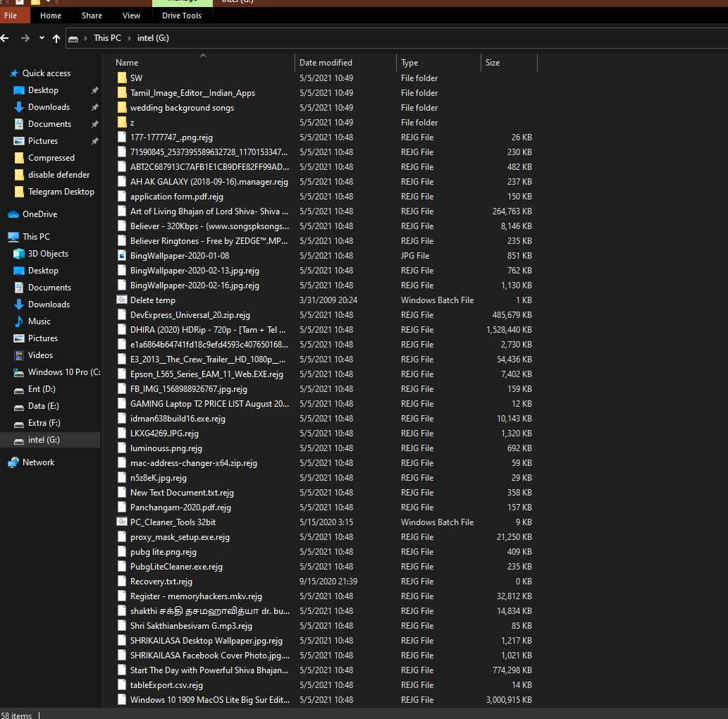This screenshot has height=719, width=728.
Task: Open the File menu
Action: pyautogui.click(x=11, y=16)
